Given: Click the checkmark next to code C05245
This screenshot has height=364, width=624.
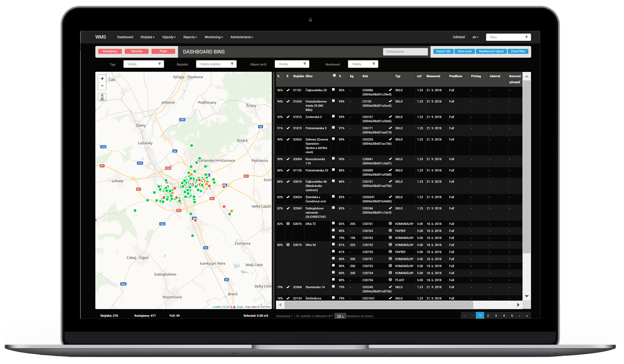Looking at the screenshot, I should click(390, 287).
